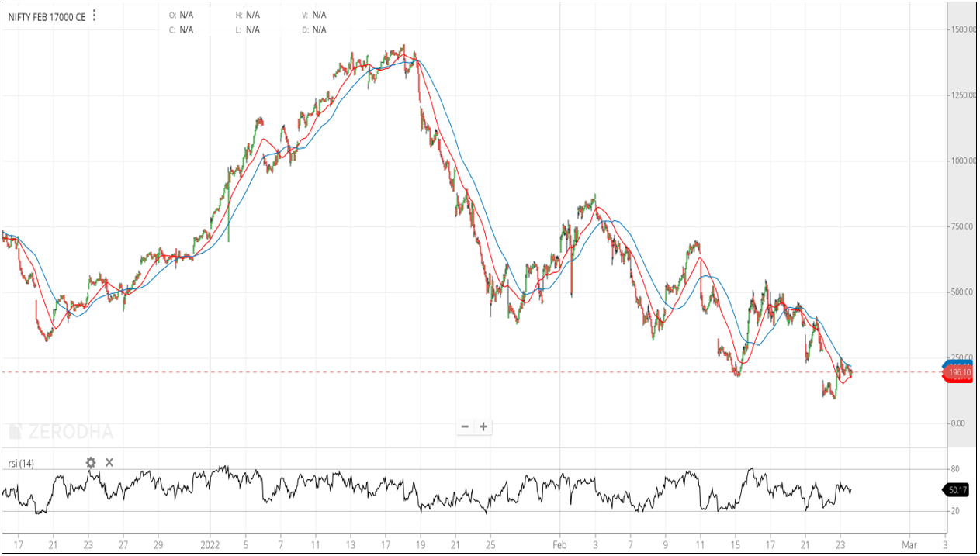Click the NIFTY FEB 17000 CE symbol label
Screen dimensions: 980x556
47,16
